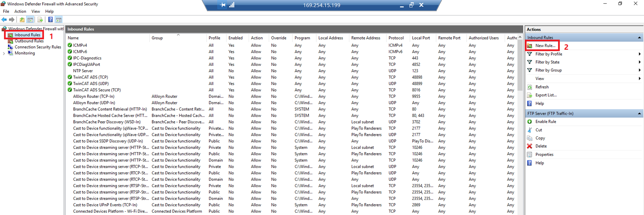Click green check icon next to ICMPv6
Screen dimensions: 644x215
(70, 52)
